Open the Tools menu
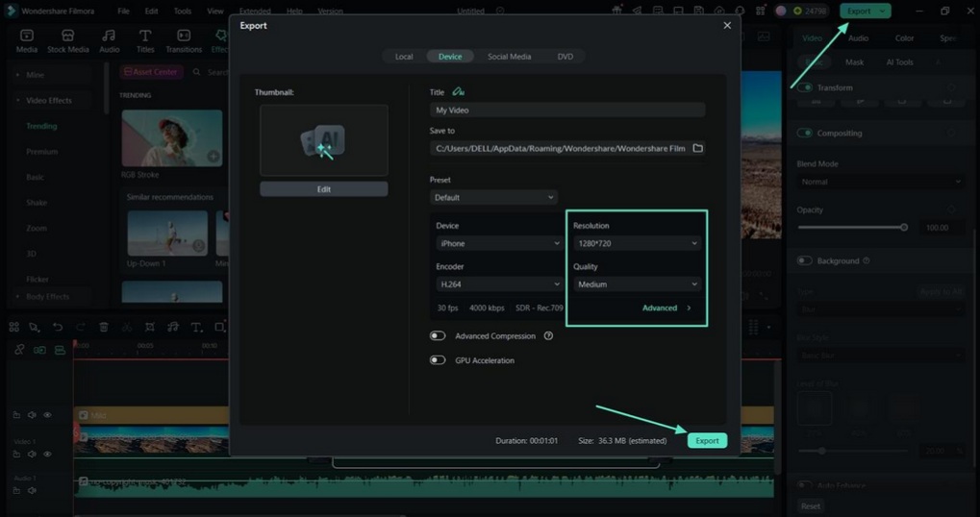 coord(183,12)
